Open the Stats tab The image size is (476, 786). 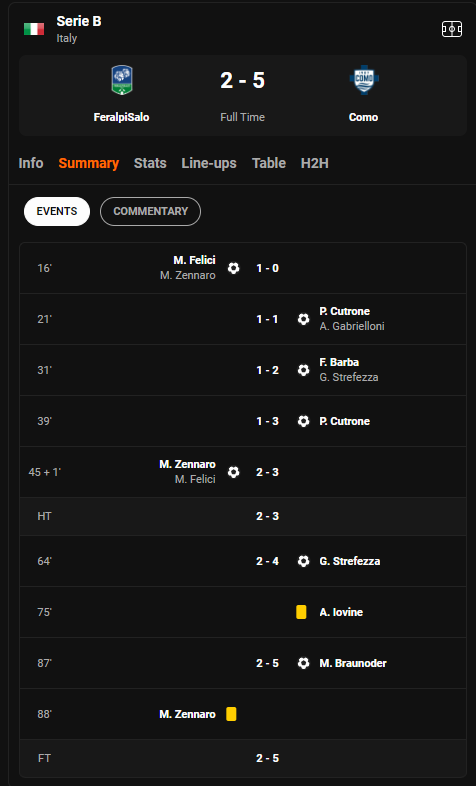point(150,163)
